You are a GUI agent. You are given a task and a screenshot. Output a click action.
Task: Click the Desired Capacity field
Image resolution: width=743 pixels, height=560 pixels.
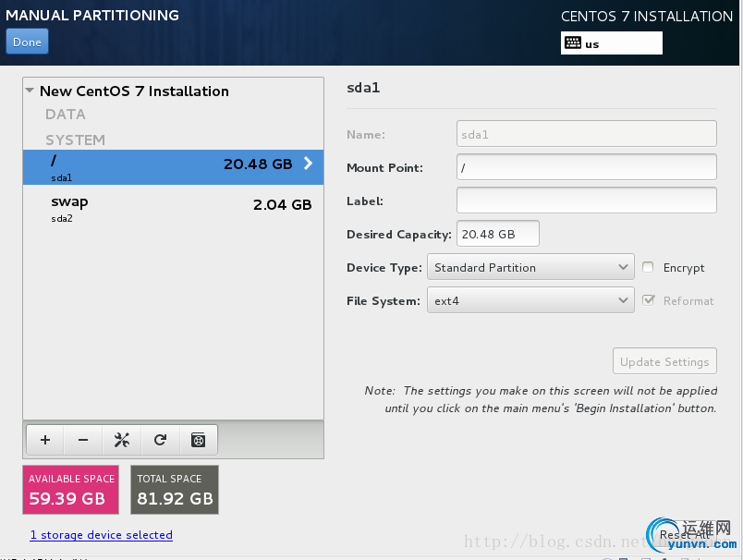498,234
